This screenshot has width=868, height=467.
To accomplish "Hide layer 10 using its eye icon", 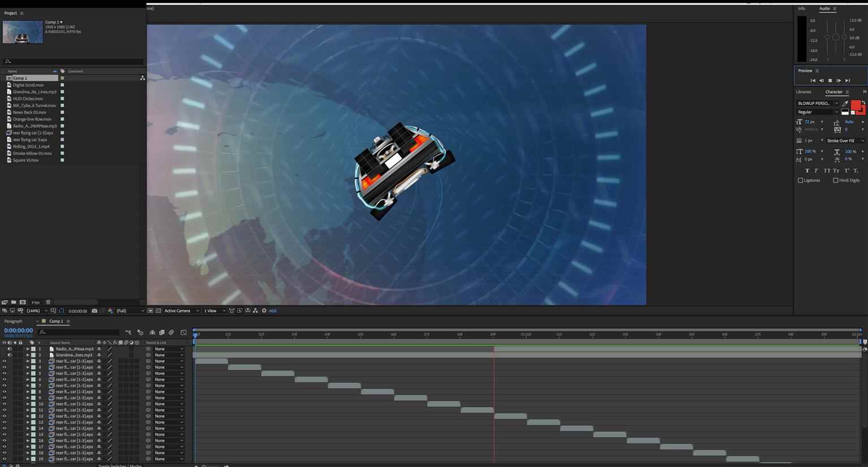I will tap(5, 404).
